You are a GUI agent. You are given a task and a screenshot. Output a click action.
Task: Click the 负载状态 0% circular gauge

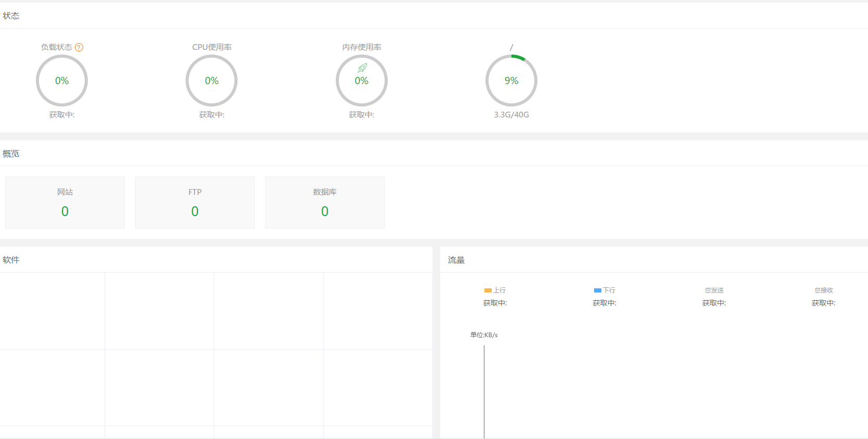pyautogui.click(x=62, y=81)
